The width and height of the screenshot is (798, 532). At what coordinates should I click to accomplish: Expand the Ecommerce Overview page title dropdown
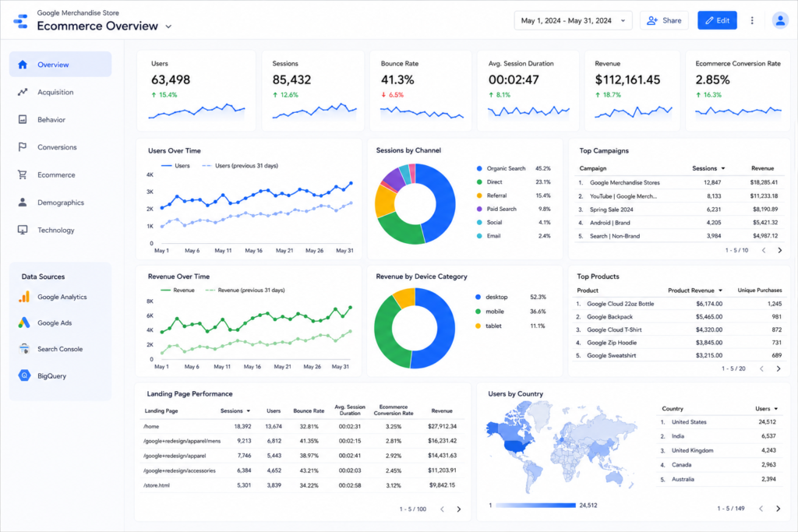click(168, 26)
